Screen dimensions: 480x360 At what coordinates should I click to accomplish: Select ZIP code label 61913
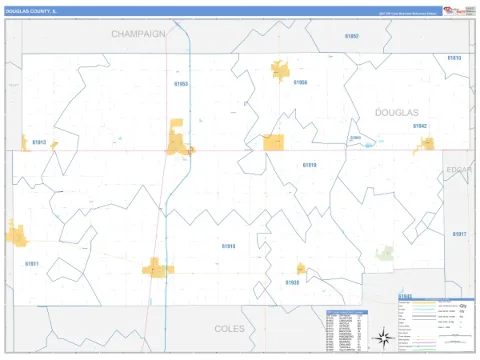pos(39,142)
